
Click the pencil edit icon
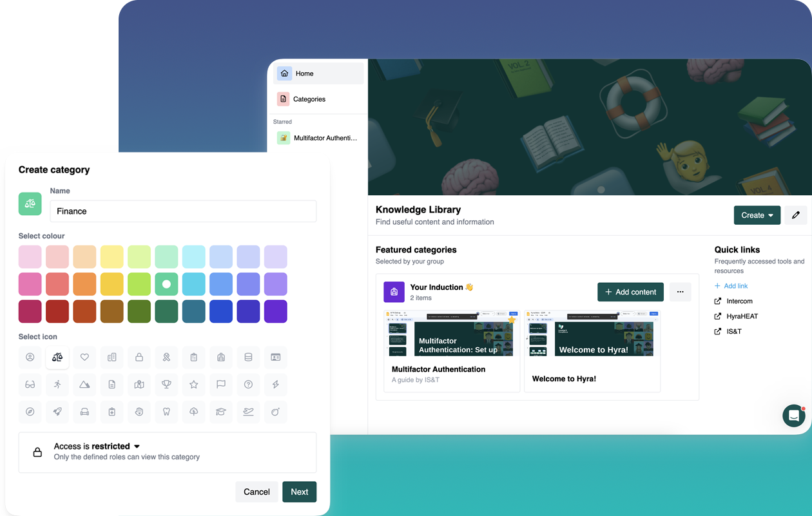point(795,215)
